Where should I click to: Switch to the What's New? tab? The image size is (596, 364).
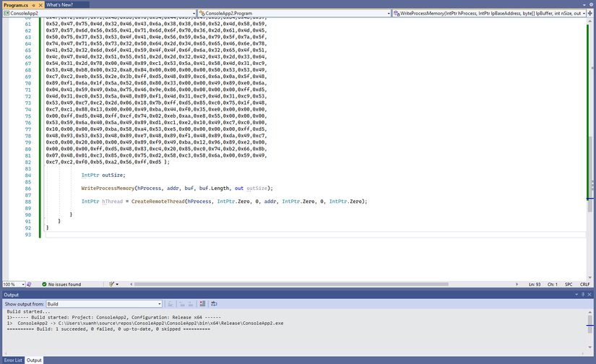coord(59,4)
